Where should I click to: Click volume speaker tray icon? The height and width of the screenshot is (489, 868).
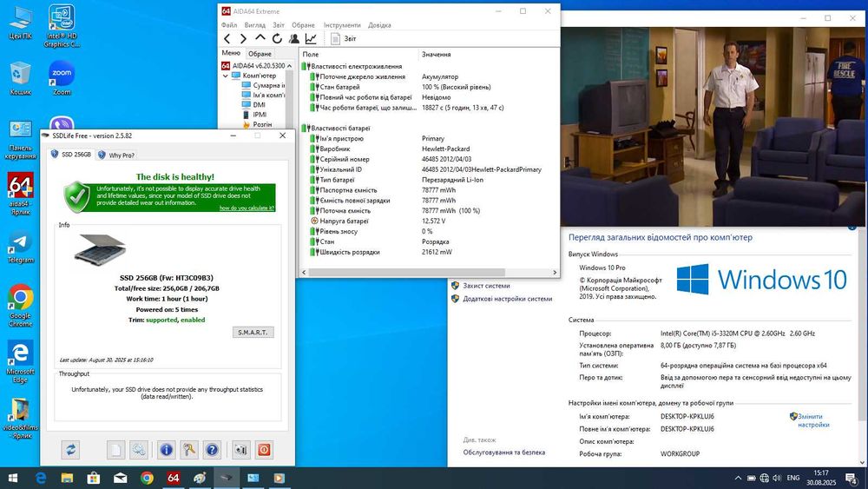point(777,478)
